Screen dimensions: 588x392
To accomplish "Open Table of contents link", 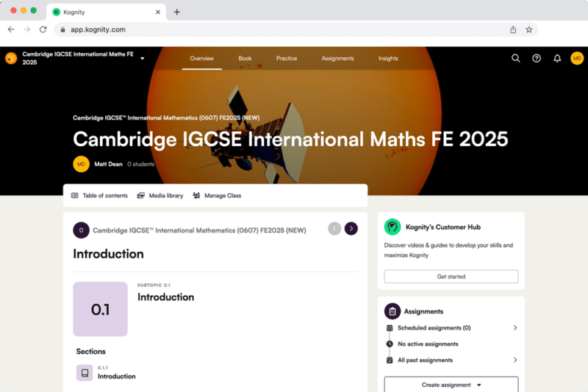I will [x=99, y=195].
